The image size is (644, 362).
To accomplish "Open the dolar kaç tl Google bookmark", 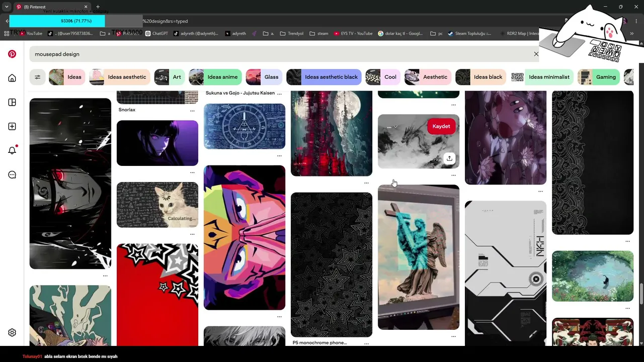I will (400, 34).
